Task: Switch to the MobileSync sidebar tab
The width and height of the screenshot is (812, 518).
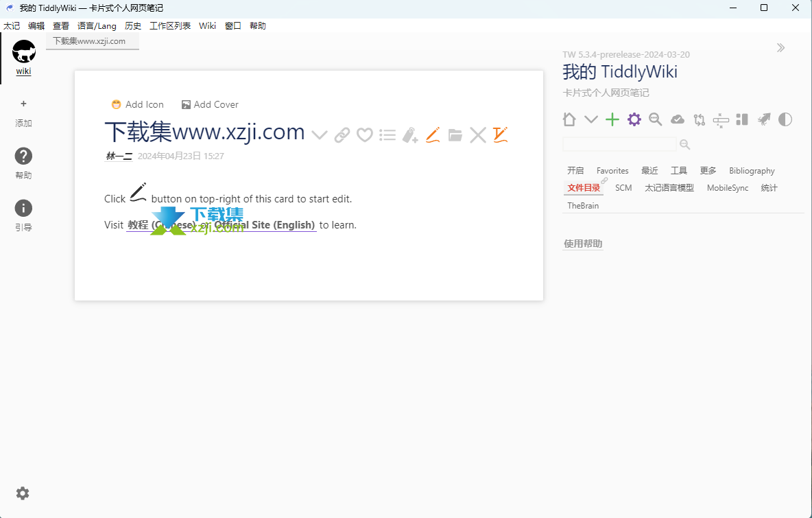Action: [728, 188]
